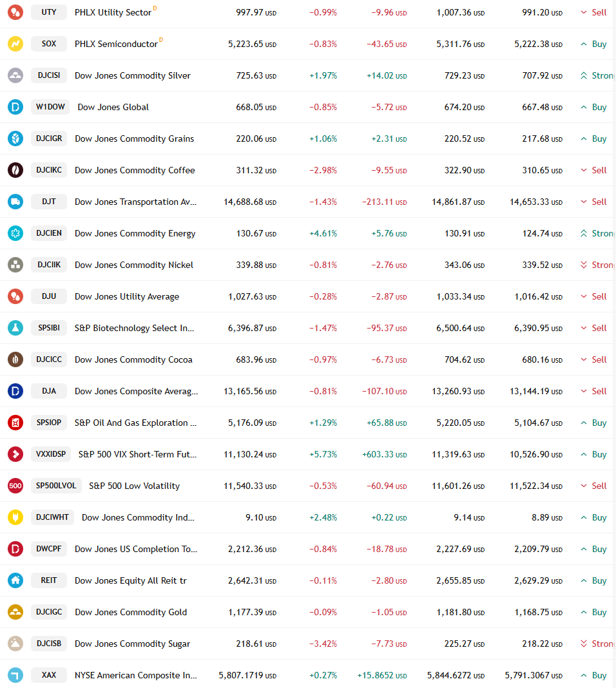Click the S&P 500 Low Volatility icon
The image size is (616, 688).
(x=15, y=486)
